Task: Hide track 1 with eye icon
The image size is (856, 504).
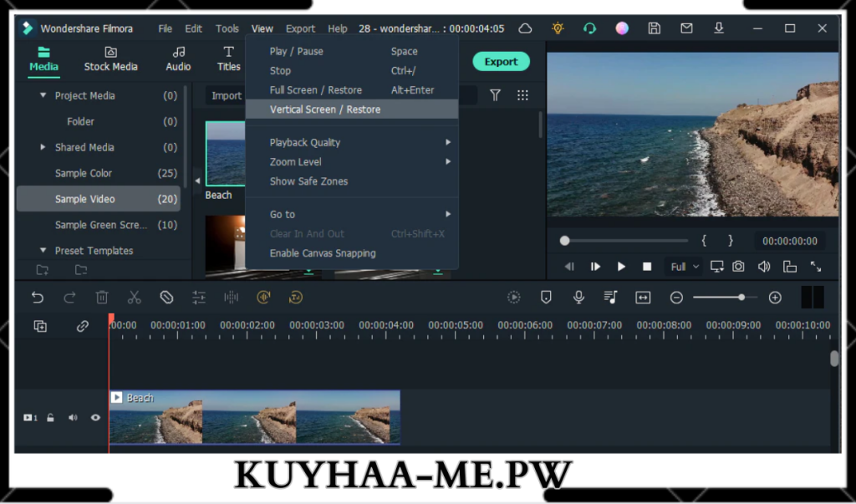Action: (95, 418)
